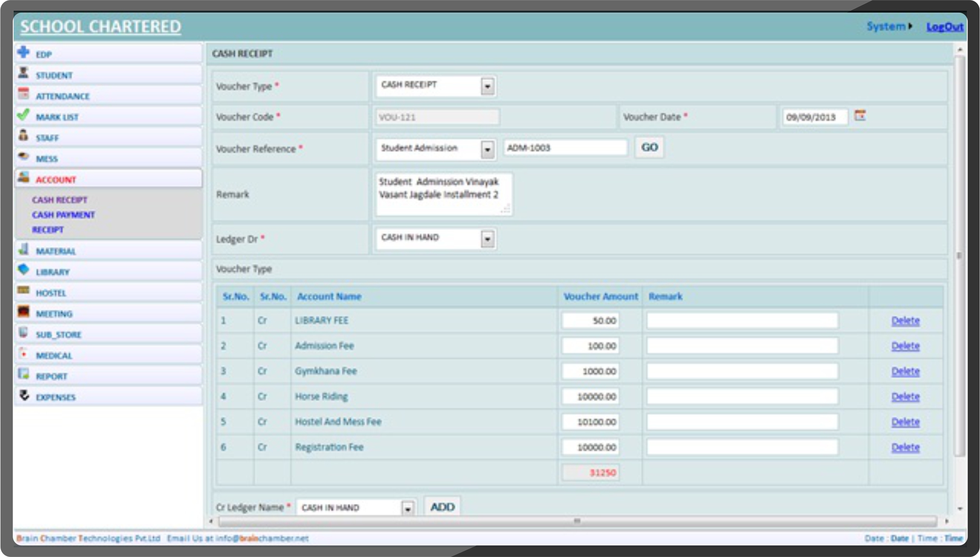Click the REPORT icon in sidebar
Viewport: 980px width, 557px height.
tap(23, 374)
